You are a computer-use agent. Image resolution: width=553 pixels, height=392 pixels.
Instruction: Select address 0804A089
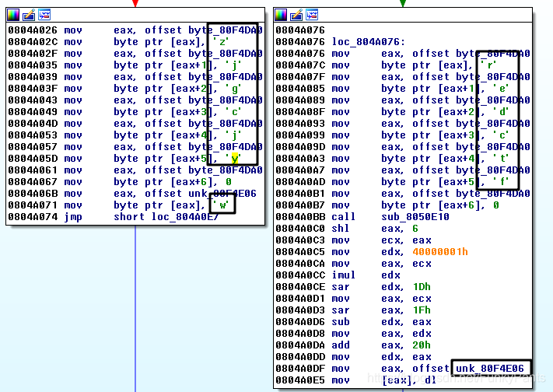pos(300,100)
